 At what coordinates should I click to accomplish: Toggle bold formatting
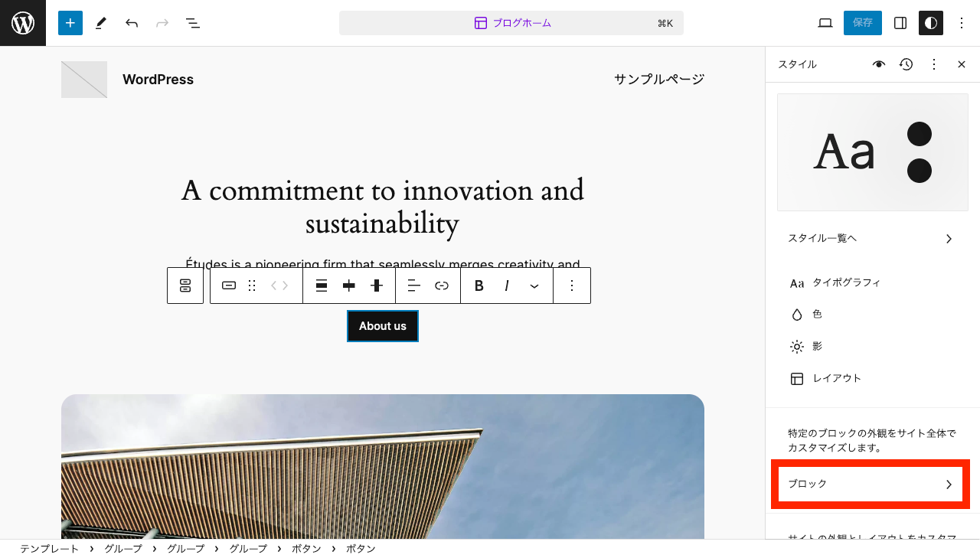tap(479, 286)
